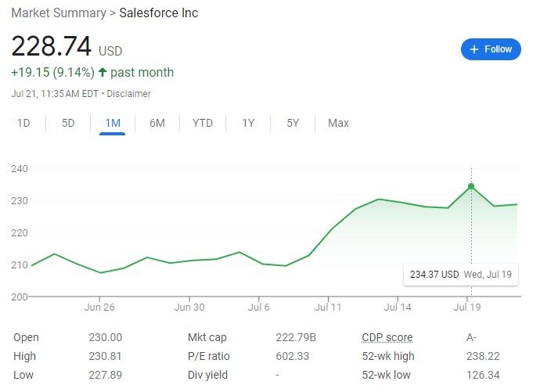Image resolution: width=540 pixels, height=392 pixels.
Task: Click the Mkt cap value 222.79B
Action: tap(296, 338)
